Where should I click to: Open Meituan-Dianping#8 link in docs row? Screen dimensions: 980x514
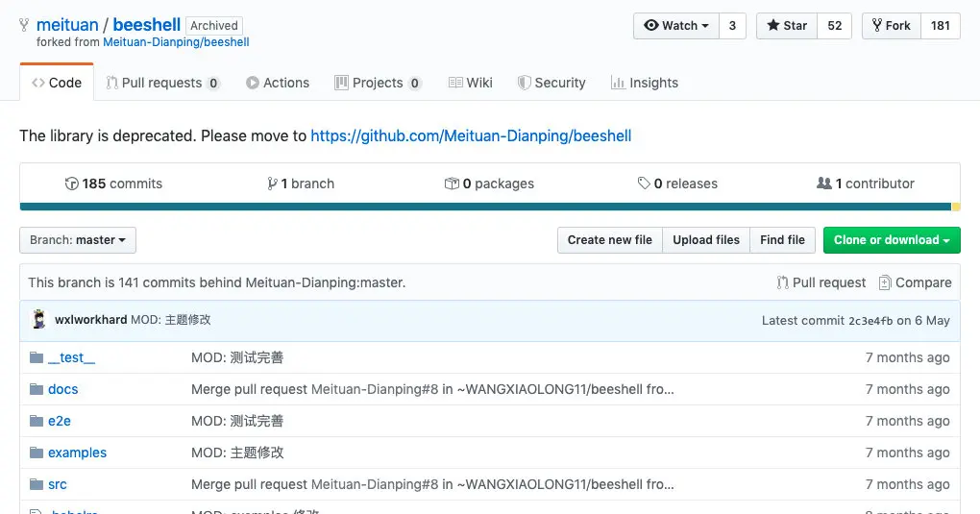(x=375, y=389)
